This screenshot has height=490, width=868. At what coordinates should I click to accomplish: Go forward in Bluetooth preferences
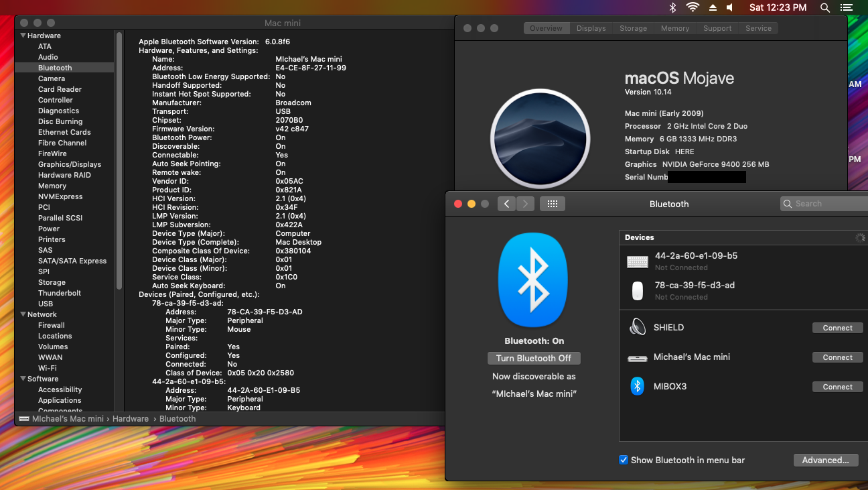coord(525,204)
